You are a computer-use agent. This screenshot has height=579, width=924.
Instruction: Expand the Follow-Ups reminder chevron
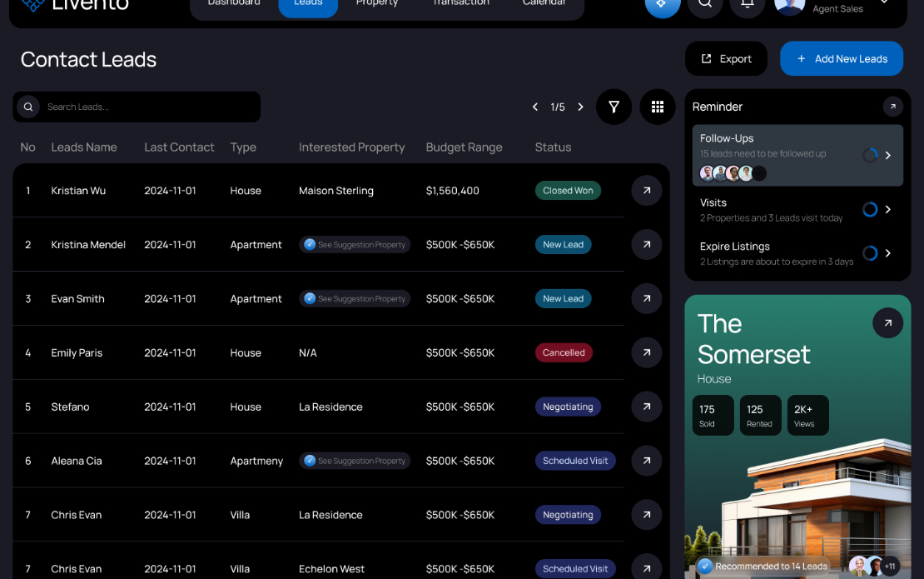pos(887,155)
